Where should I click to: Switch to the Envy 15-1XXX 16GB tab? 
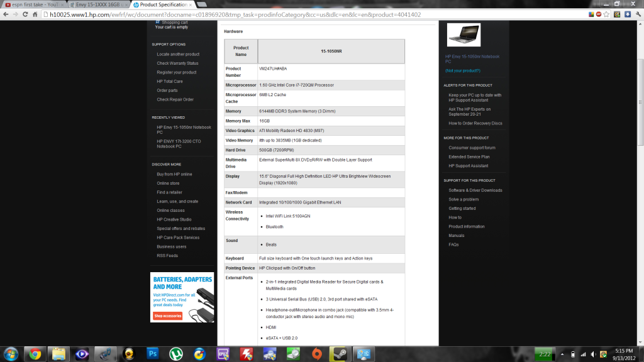[98, 4]
